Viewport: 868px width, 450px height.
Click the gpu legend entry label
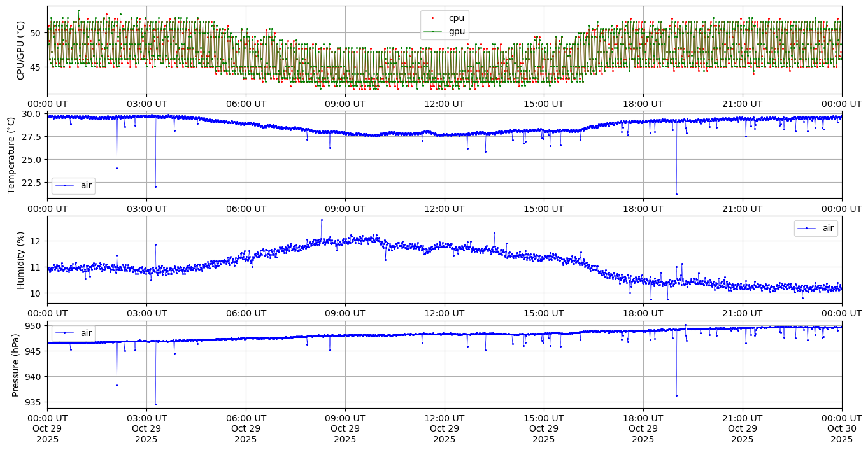(457, 31)
